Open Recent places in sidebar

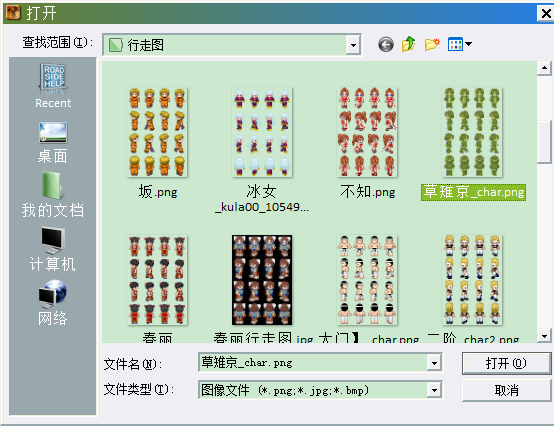click(x=53, y=86)
